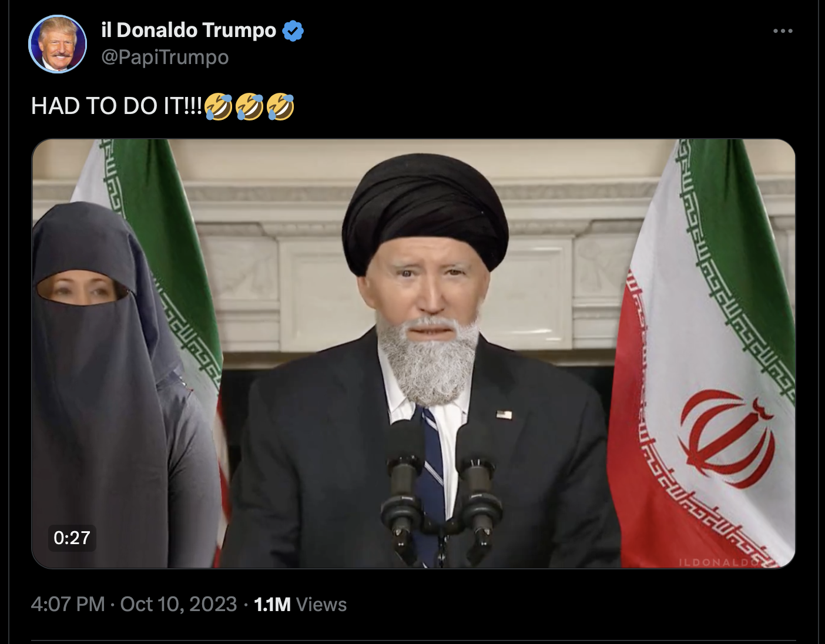The image size is (825, 644).
Task: Click the blue verified checkmark badge
Action: pos(293,31)
